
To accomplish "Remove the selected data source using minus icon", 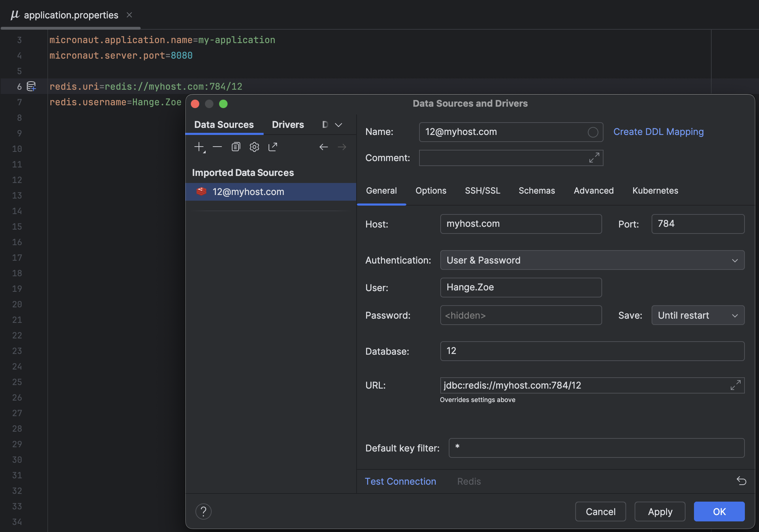I will click(217, 147).
